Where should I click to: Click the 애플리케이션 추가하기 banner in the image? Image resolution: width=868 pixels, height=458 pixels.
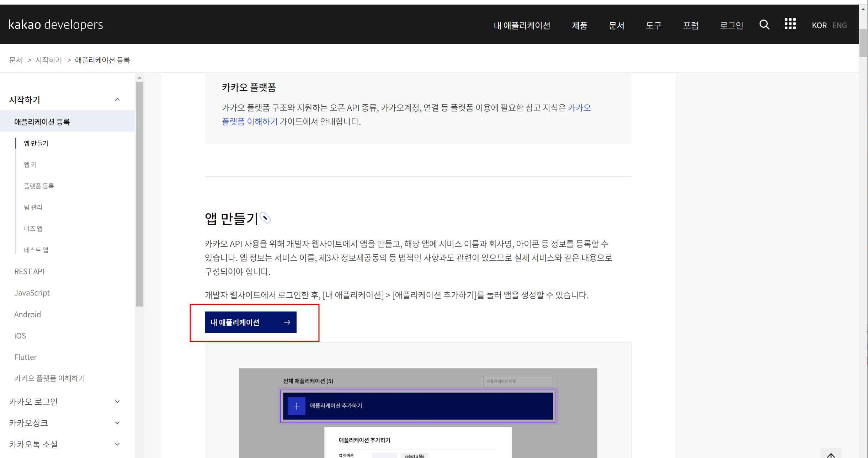[418, 406]
